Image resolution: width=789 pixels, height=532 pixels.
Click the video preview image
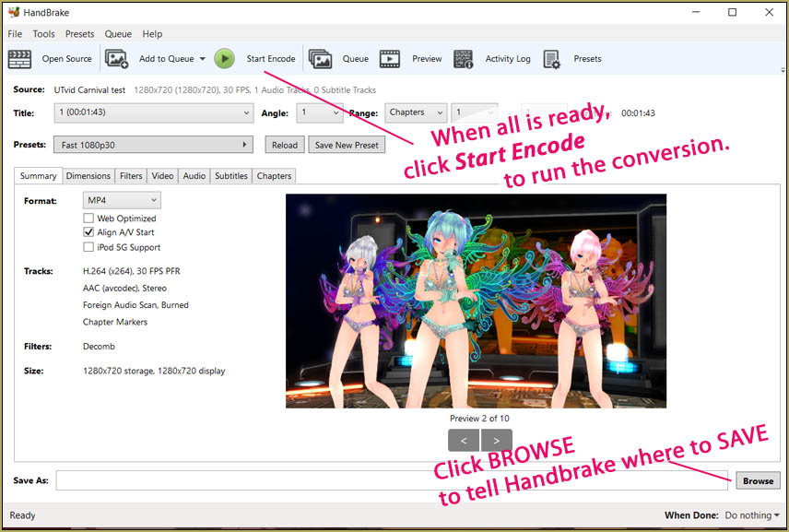[476, 301]
